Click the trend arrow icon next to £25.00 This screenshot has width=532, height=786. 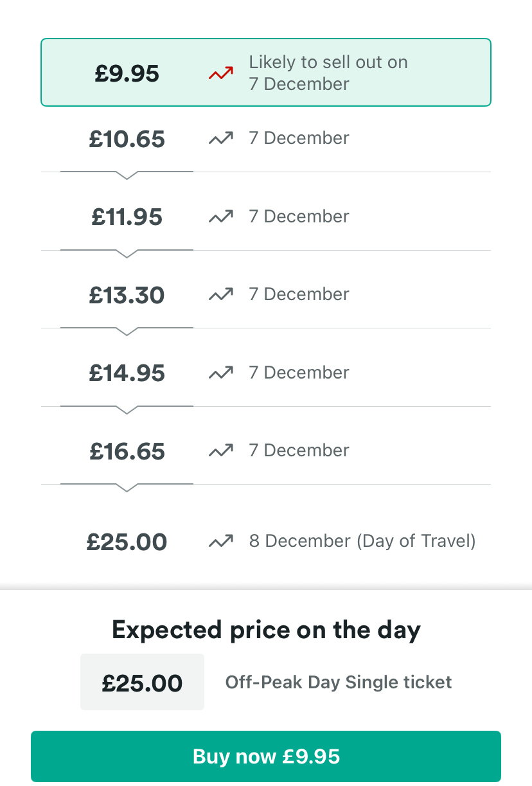tap(220, 542)
